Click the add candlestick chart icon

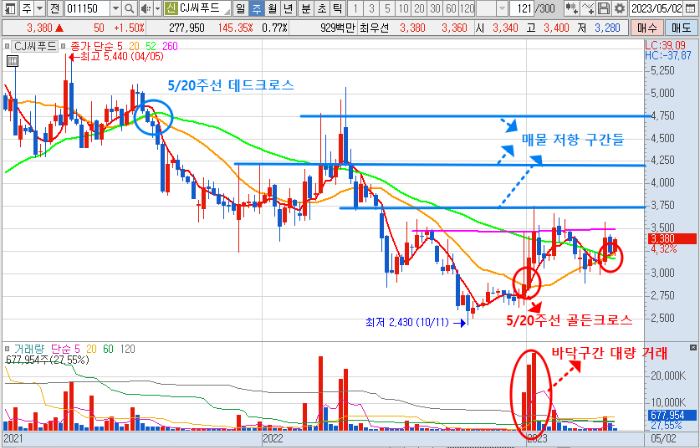coord(571,8)
